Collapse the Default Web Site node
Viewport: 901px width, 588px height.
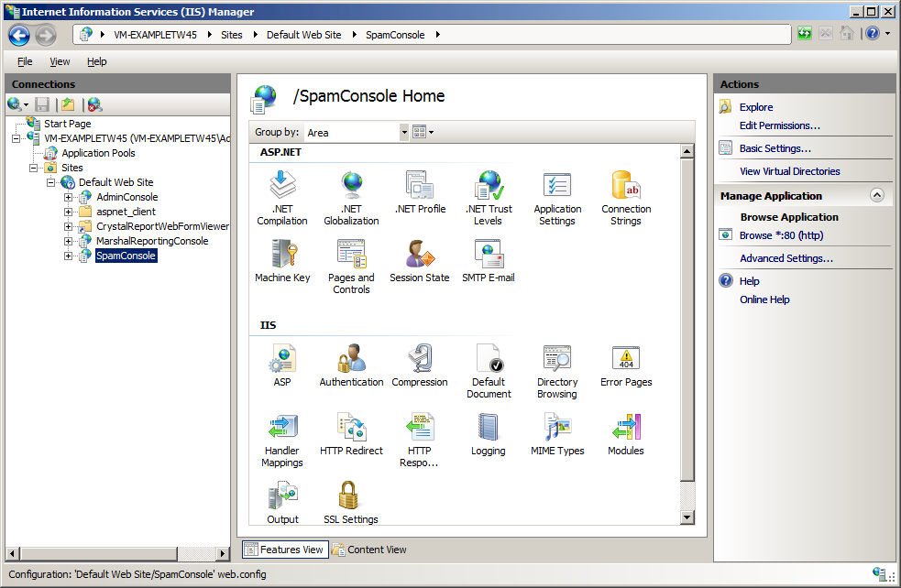(x=51, y=182)
